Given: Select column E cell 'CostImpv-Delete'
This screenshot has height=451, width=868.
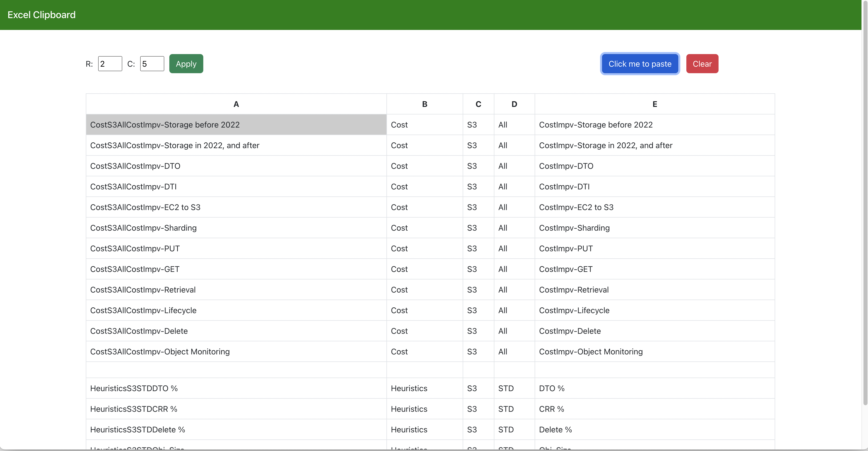Looking at the screenshot, I should pyautogui.click(x=655, y=331).
